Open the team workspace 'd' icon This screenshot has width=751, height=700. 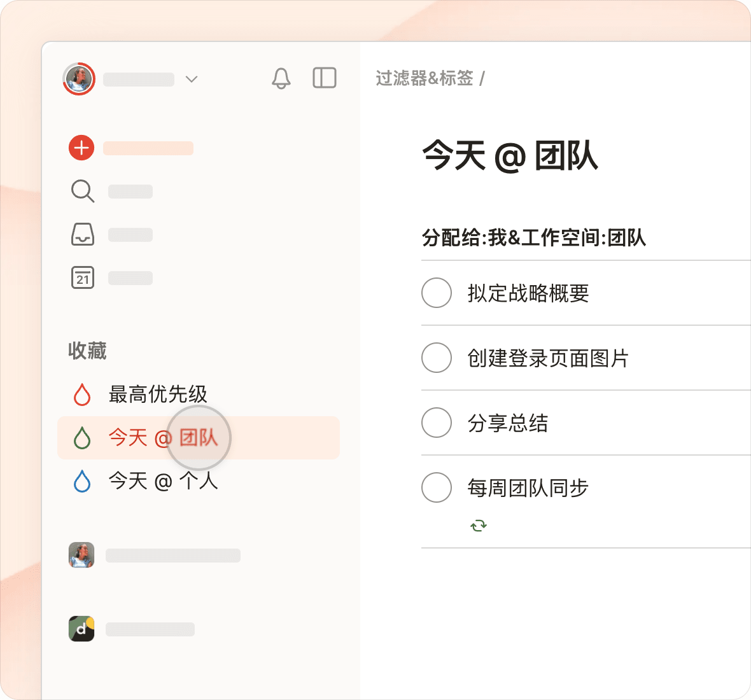81,629
